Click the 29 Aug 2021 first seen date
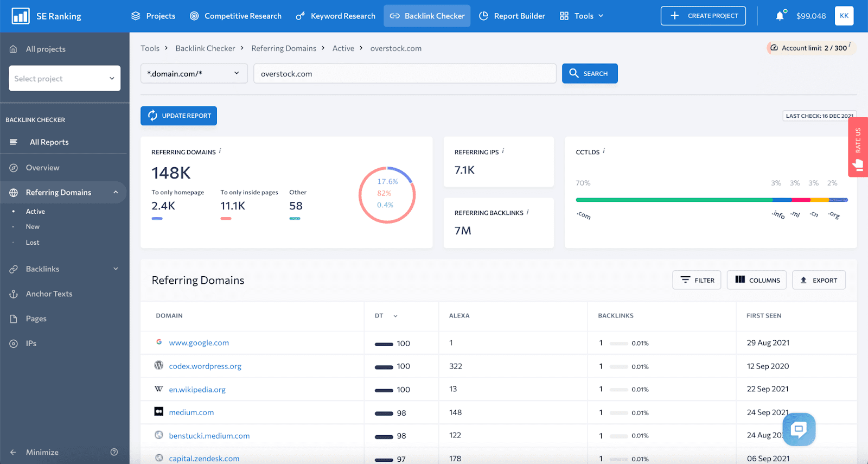This screenshot has width=868, height=464. pyautogui.click(x=768, y=343)
